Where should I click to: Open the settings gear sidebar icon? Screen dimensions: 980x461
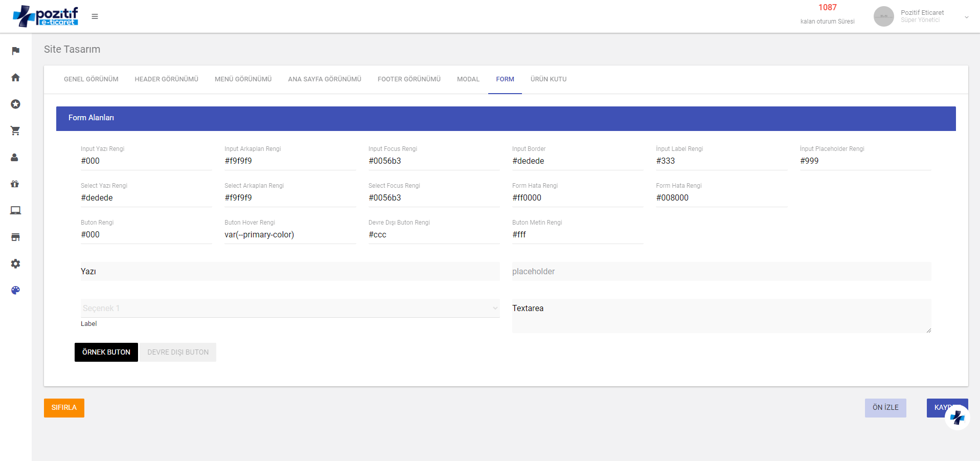(15, 264)
